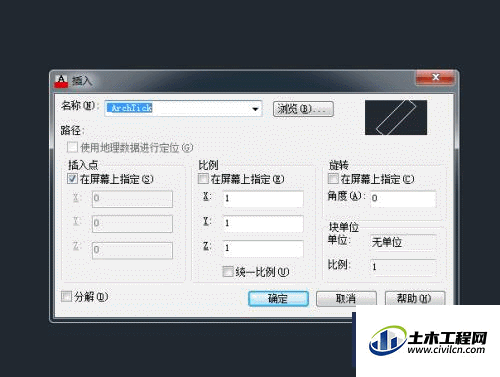Click the 取消 cancel button
The height and width of the screenshot is (377, 500).
click(346, 298)
